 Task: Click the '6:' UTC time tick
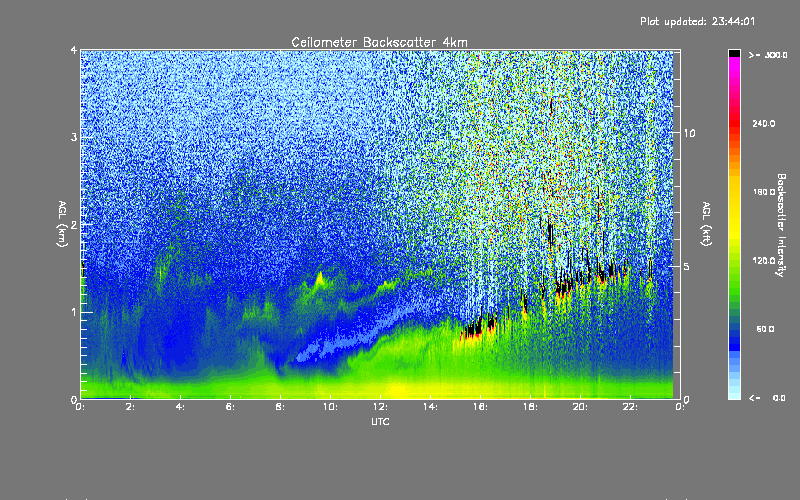coord(231,407)
